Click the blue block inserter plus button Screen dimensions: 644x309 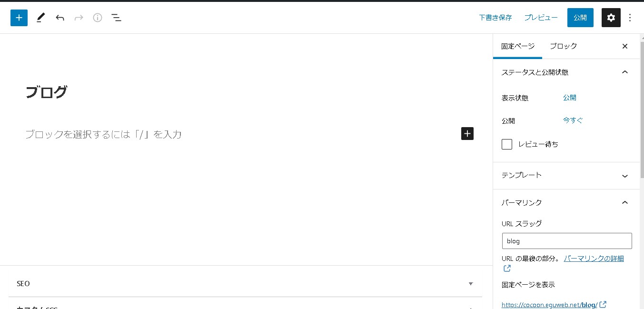point(19,18)
